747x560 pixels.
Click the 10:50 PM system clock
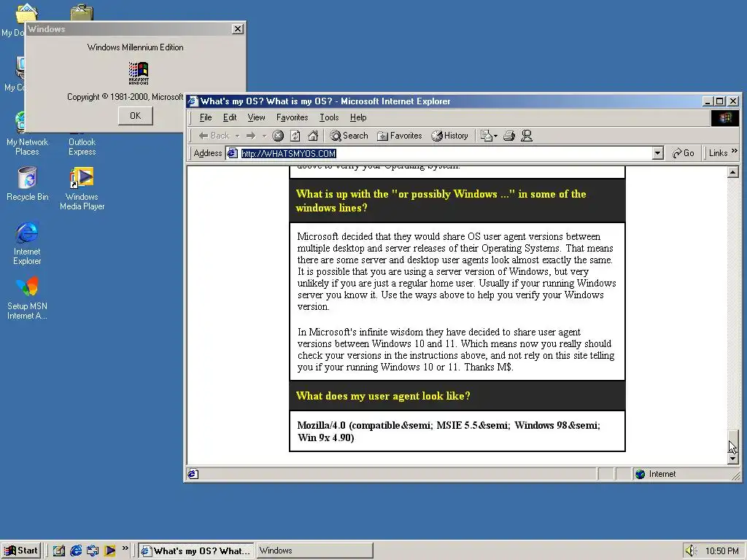(721, 551)
